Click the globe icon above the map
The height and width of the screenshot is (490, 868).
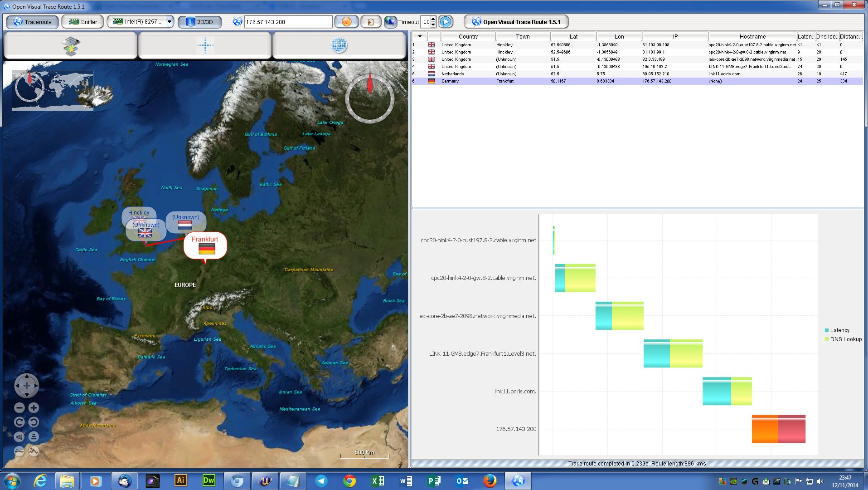339,45
